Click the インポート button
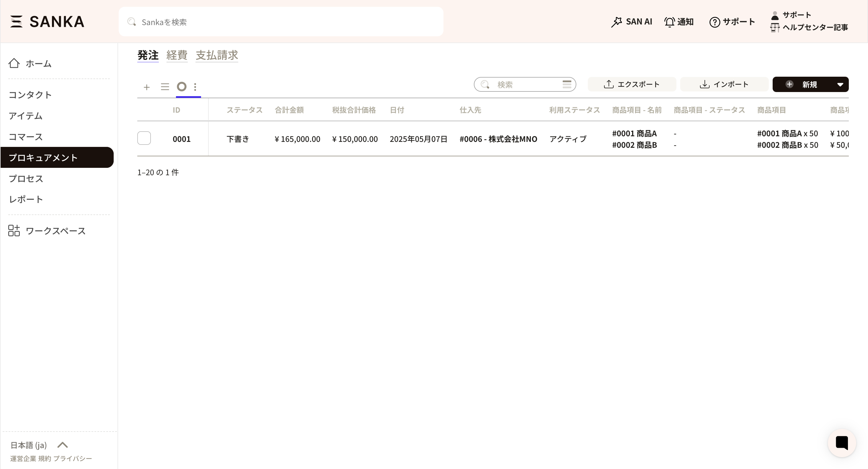The height and width of the screenshot is (469, 868). click(x=724, y=84)
